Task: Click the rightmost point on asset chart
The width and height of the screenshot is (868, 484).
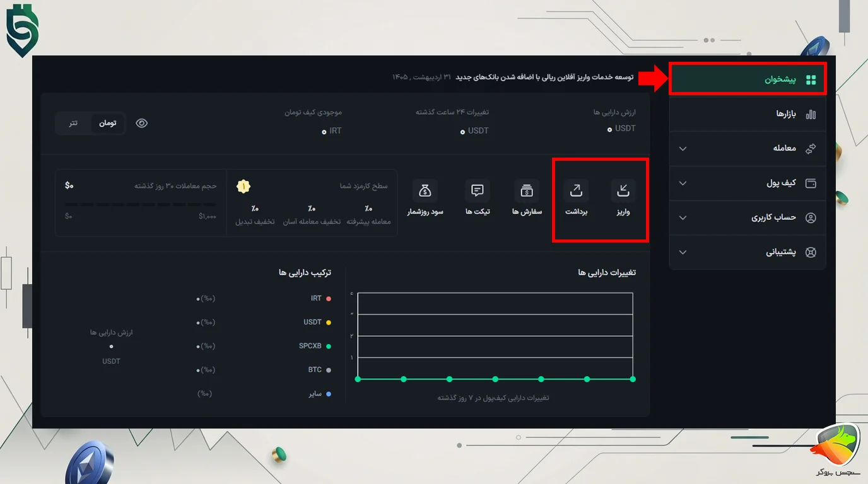Action: coord(633,379)
